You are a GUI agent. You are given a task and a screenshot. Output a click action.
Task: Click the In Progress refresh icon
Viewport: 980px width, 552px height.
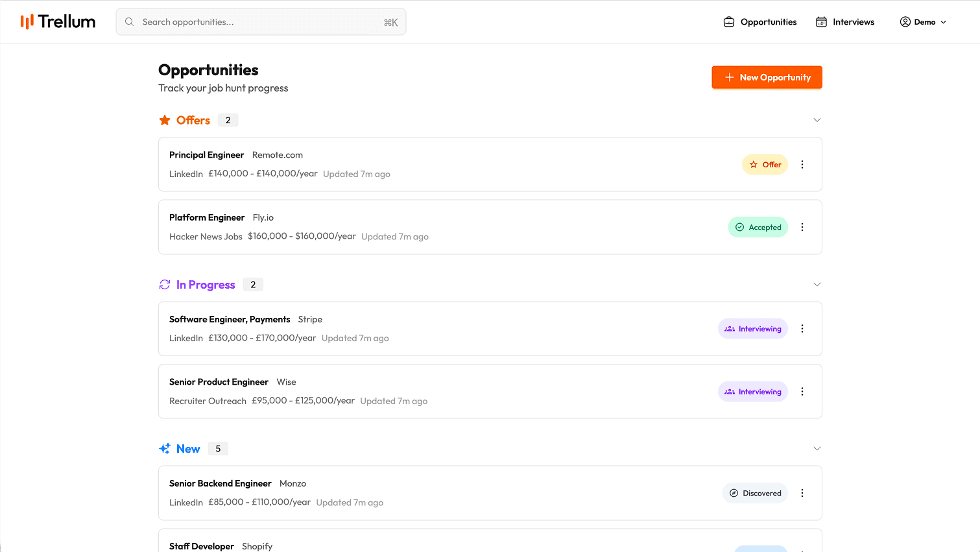point(165,285)
